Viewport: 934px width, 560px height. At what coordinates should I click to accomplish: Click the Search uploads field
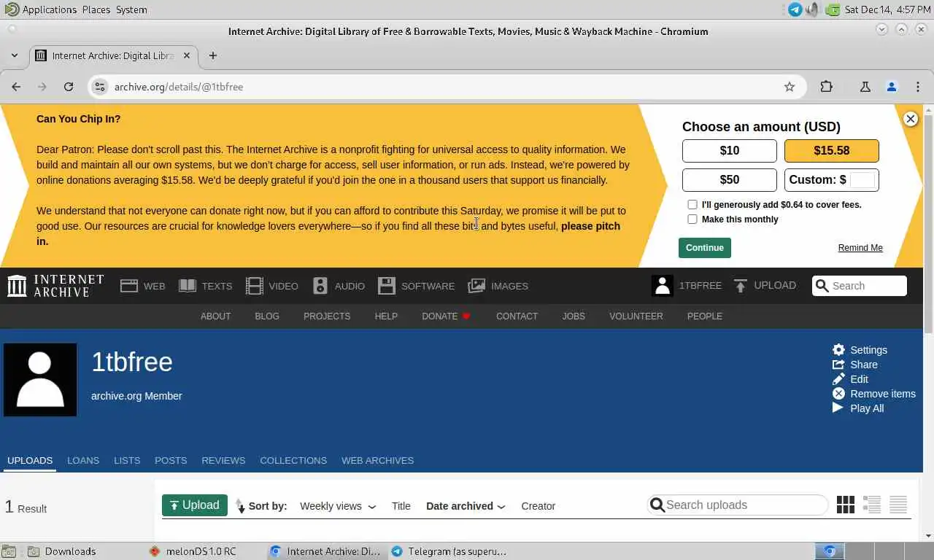(x=738, y=505)
